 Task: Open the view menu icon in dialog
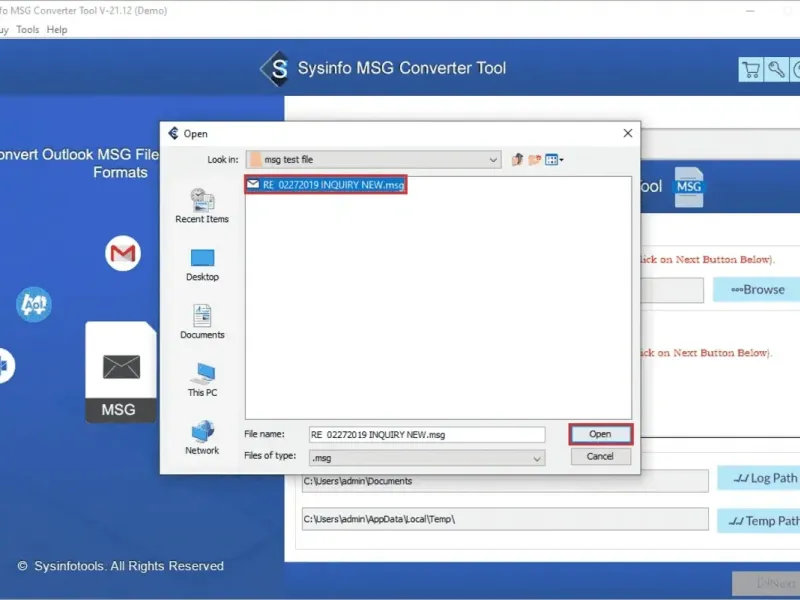554,160
